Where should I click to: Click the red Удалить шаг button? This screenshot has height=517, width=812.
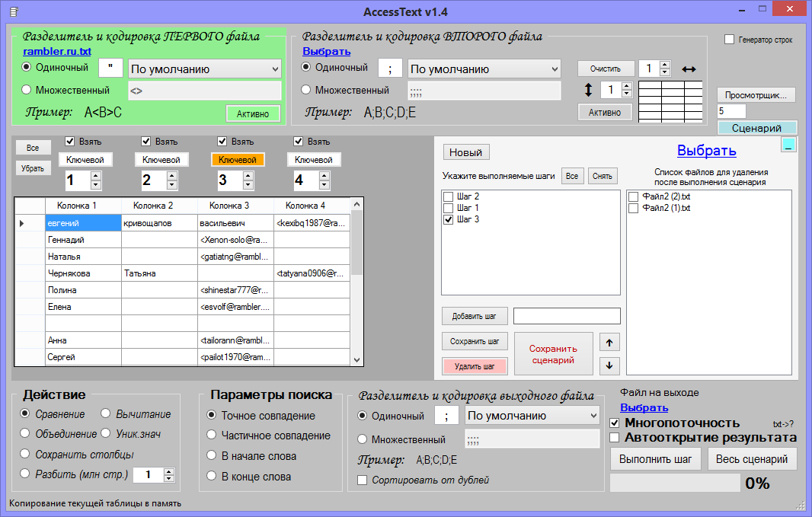point(474,366)
